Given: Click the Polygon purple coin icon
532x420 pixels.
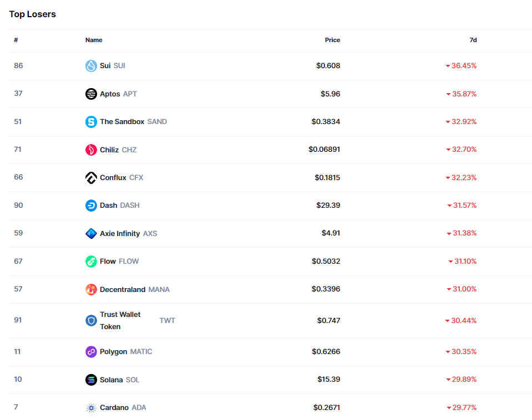Looking at the screenshot, I should click(91, 352).
